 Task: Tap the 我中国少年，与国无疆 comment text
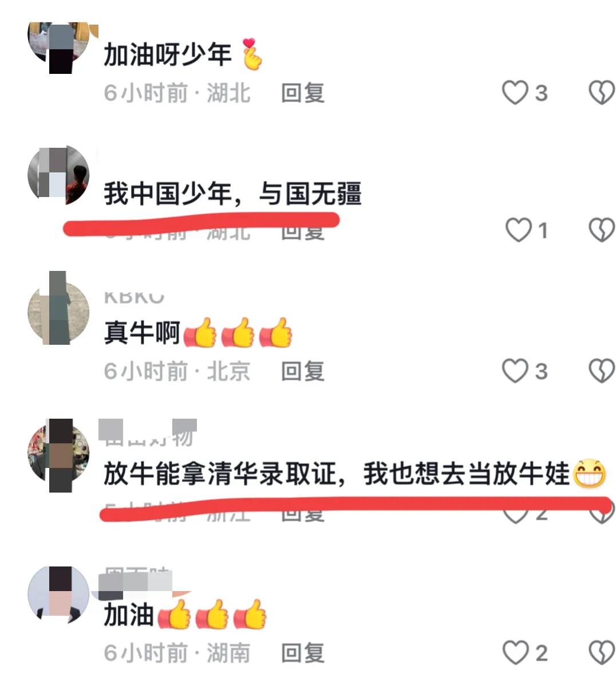(232, 194)
